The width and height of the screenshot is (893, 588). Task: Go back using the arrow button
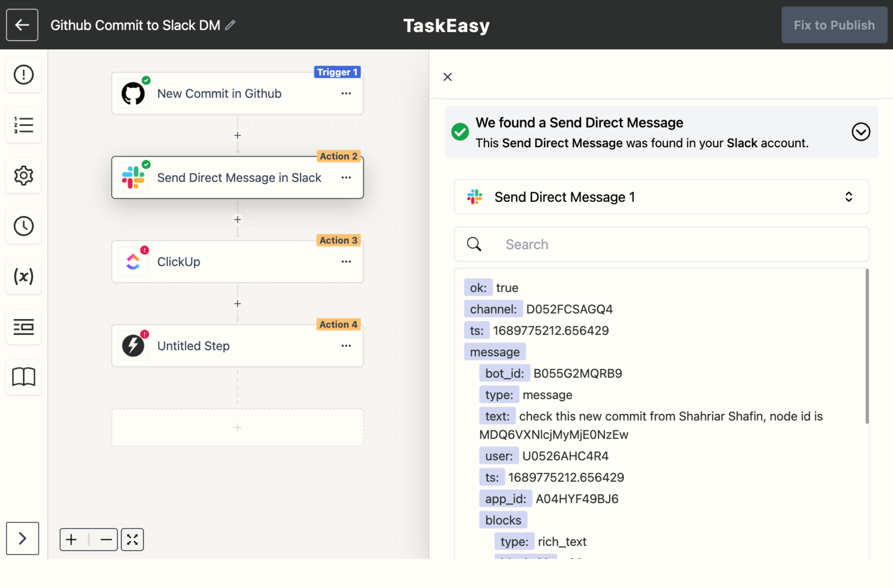[x=22, y=25]
